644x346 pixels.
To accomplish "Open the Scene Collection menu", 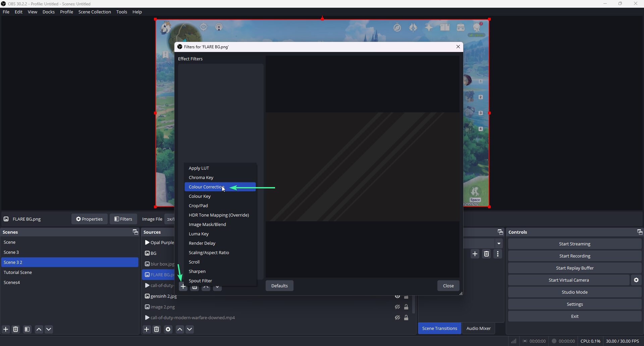I will point(95,12).
